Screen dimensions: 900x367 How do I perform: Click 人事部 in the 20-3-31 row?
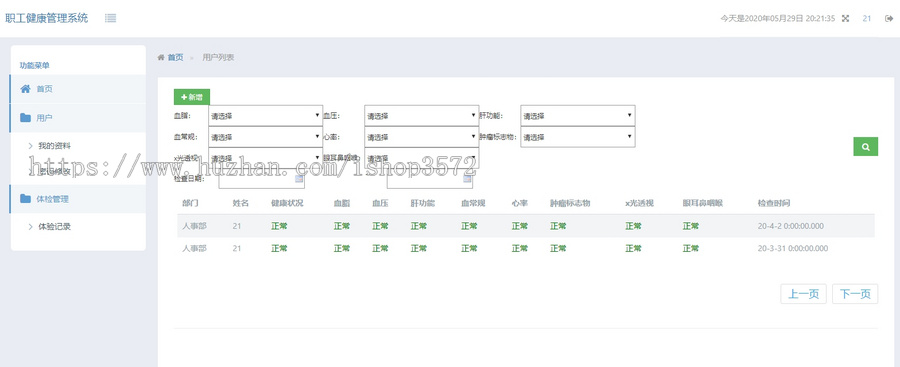click(x=194, y=249)
